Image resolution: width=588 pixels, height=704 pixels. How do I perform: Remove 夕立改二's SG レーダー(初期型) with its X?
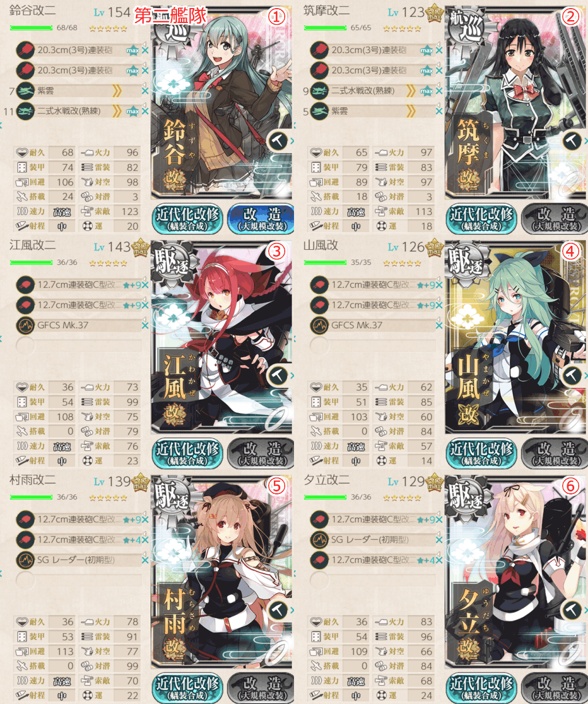(x=439, y=540)
